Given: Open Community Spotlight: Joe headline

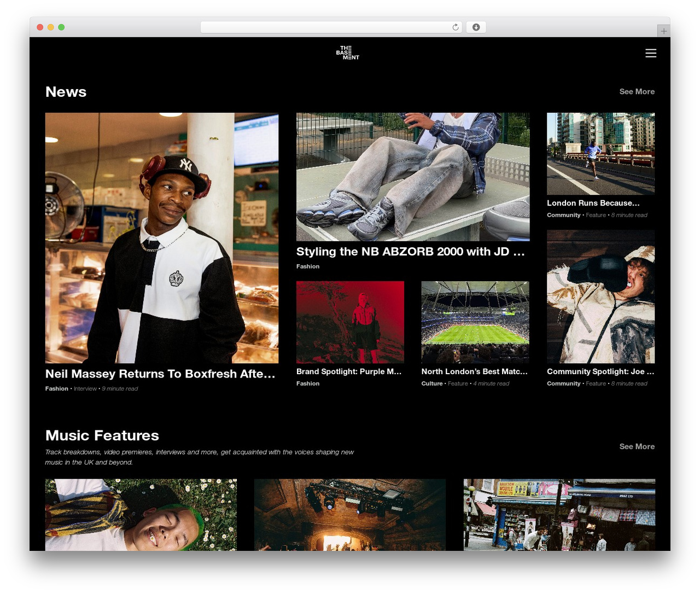Looking at the screenshot, I should [x=600, y=371].
